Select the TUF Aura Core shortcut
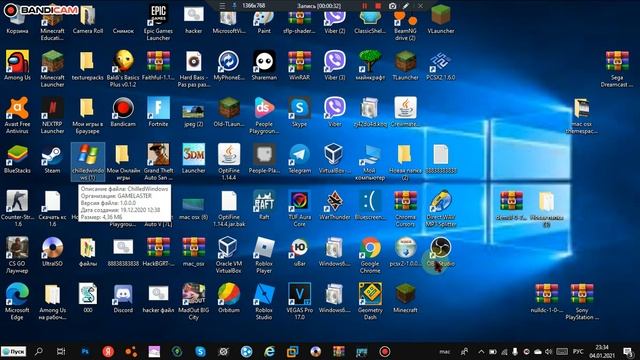Screen dimensions: 640x360 [x=299, y=208]
